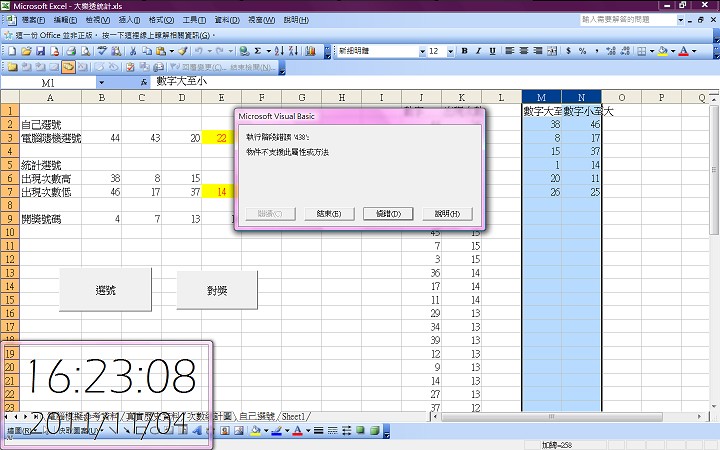Viewport: 720px width, 450px height.
Task: Cut selection with the scissors icon
Action: click(x=133, y=51)
